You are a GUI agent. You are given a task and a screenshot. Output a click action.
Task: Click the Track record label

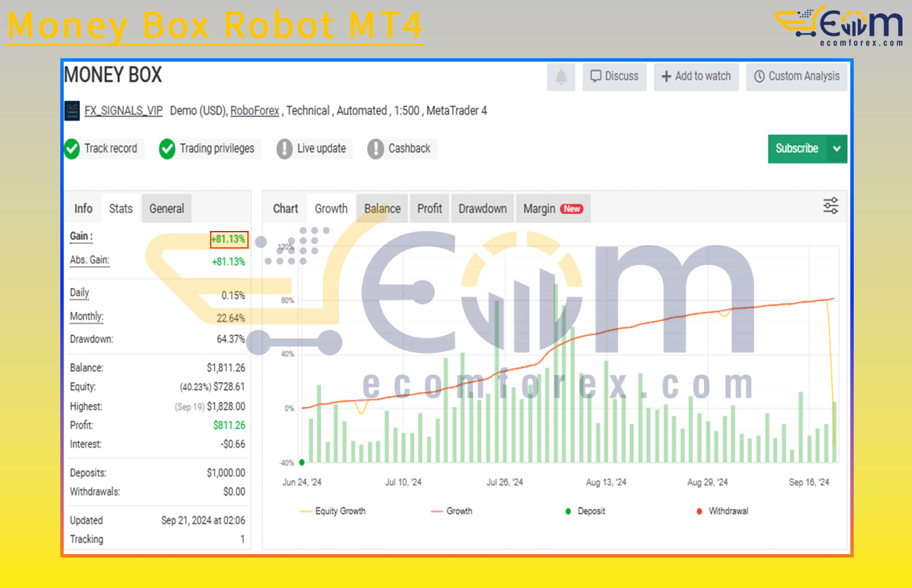pos(110,149)
